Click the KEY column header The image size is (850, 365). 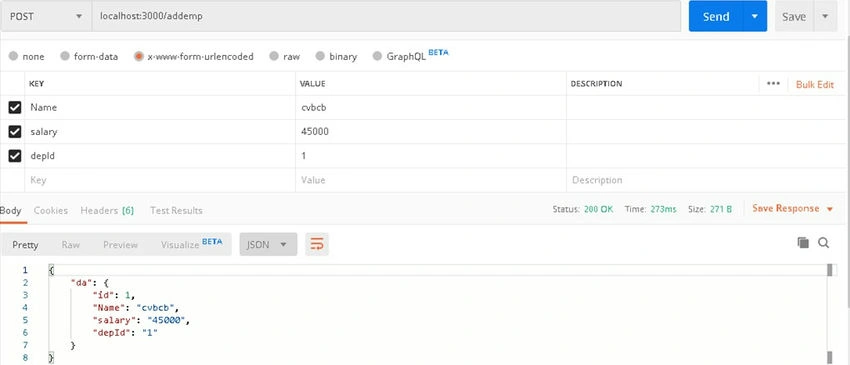[x=36, y=84]
